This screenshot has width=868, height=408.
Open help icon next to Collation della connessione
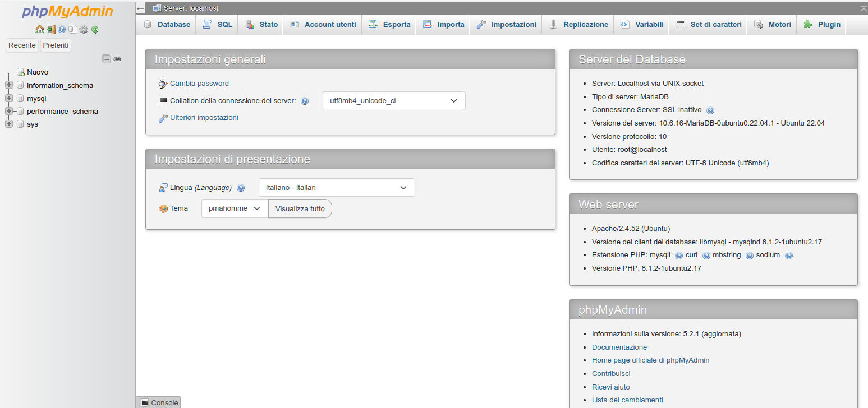pyautogui.click(x=305, y=101)
